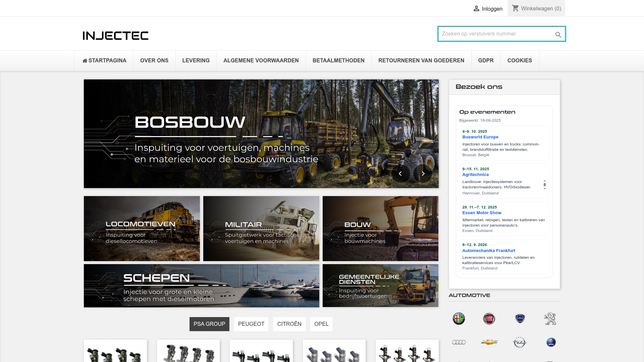
Task: Open the GDPR menu item
Action: coord(486,61)
